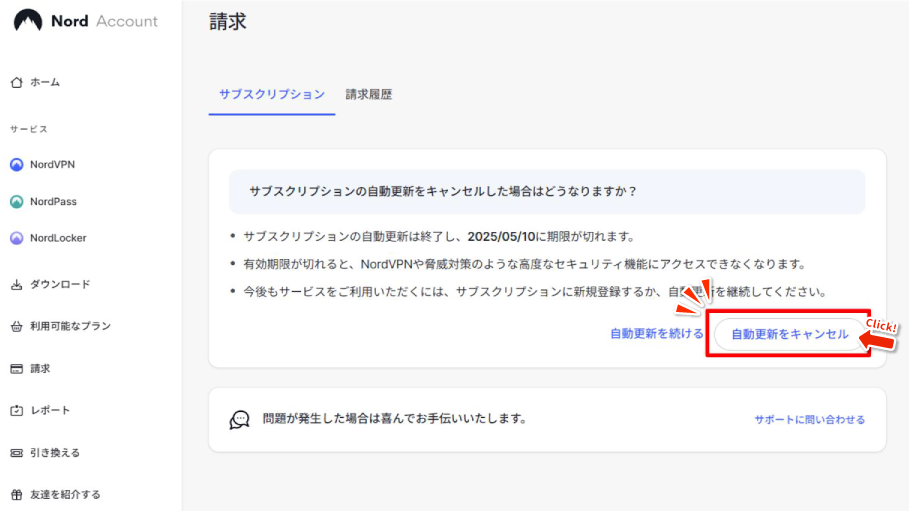Select the 自動更新を続ける link
This screenshot has height=511, width=909.
(656, 334)
